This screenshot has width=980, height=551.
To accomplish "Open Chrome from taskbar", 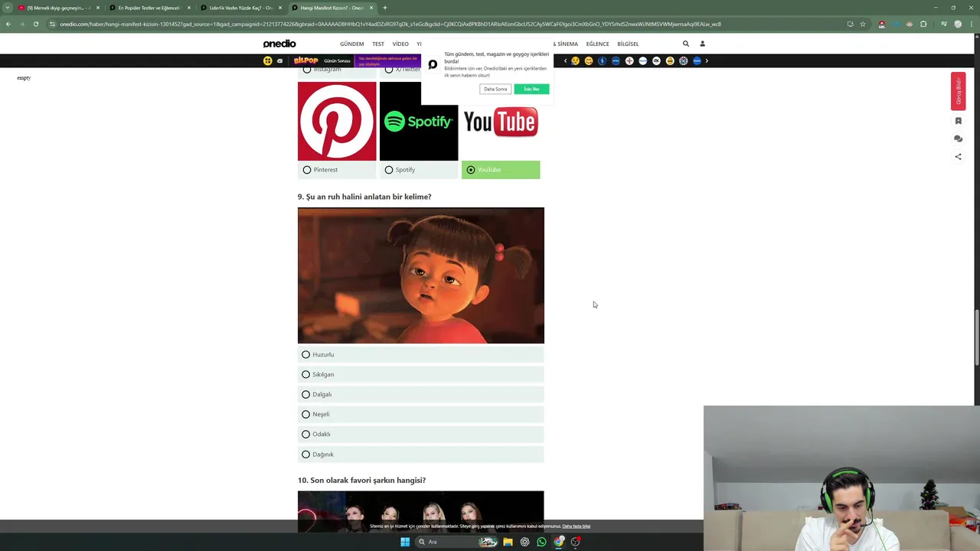I will pos(559,542).
